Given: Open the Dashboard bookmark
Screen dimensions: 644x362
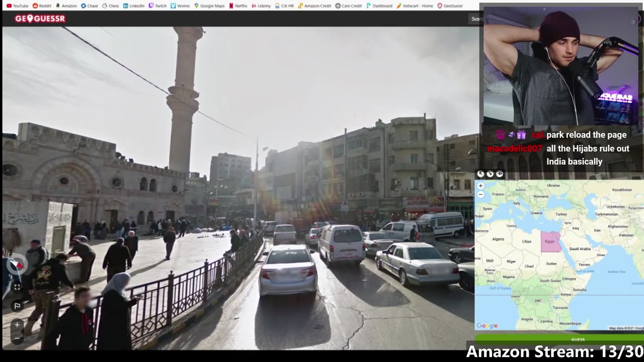Looking at the screenshot, I should tap(379, 6).
